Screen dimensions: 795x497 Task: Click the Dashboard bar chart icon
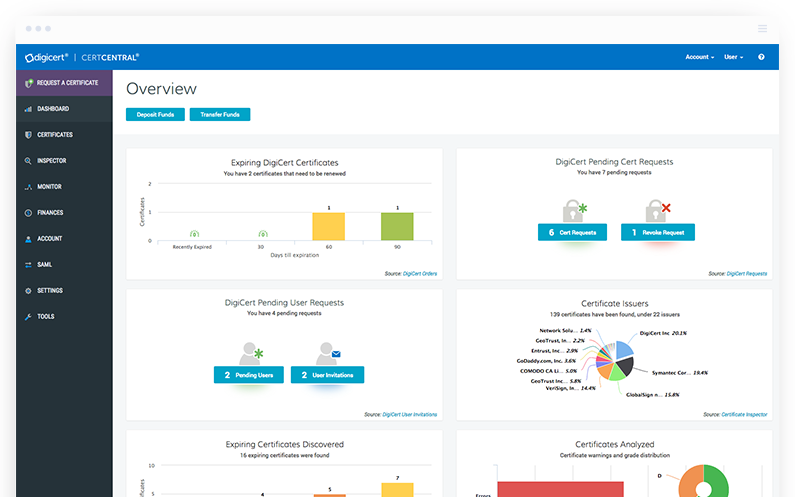28,109
